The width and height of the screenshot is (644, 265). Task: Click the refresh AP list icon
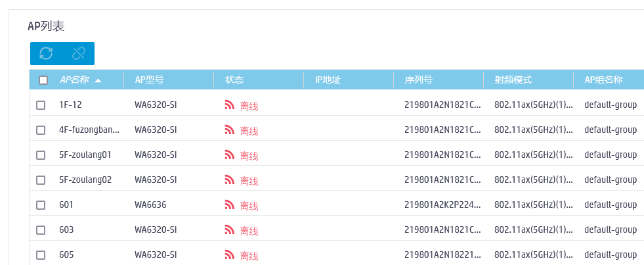[x=46, y=54]
